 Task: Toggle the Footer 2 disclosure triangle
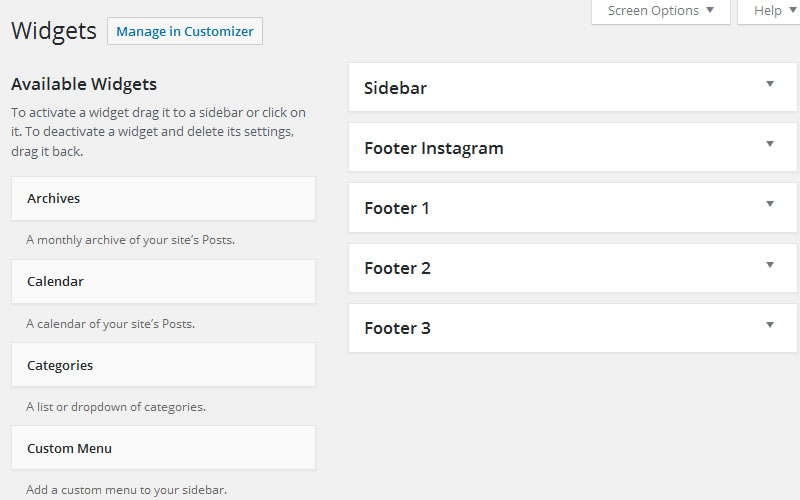tap(770, 264)
